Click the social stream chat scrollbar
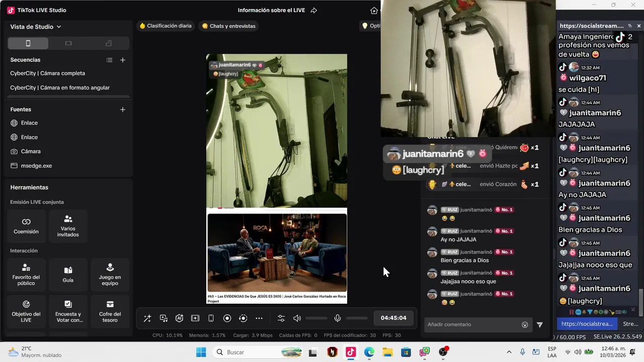 [x=641, y=302]
